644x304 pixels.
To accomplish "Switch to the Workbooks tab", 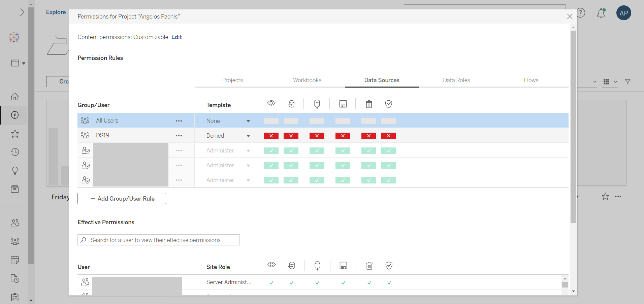I will click(x=307, y=80).
